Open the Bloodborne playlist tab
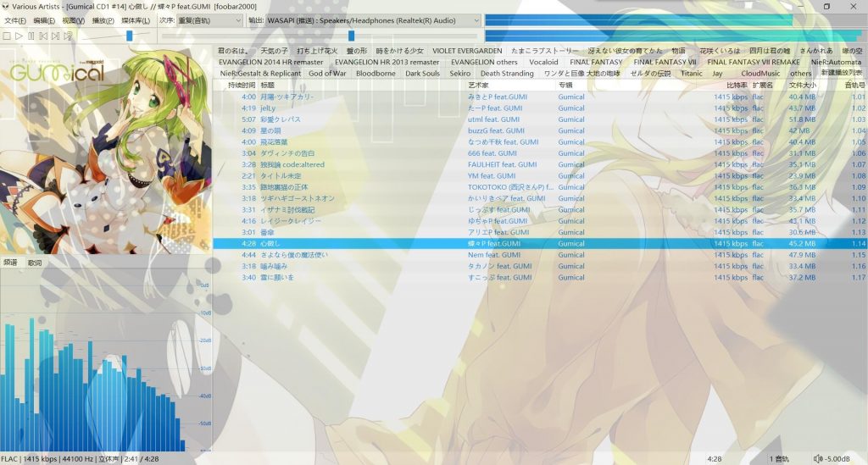The width and height of the screenshot is (868, 465). click(x=376, y=73)
